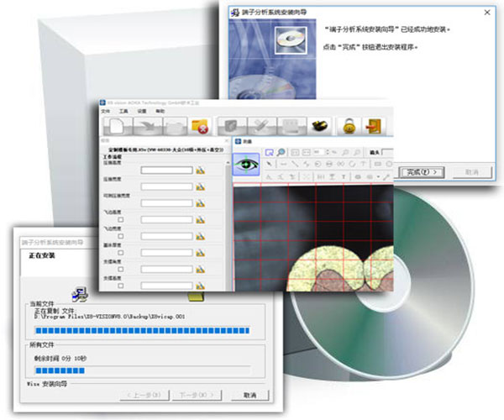Click measure icon beside 支撑角度 field
Viewport: 504px width, 420px height.
(200, 270)
